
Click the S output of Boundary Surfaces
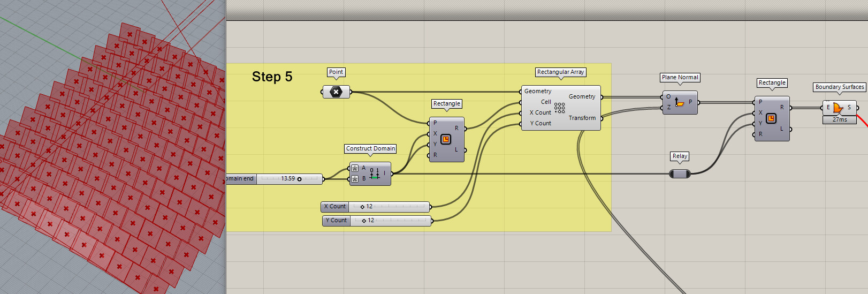(849, 107)
